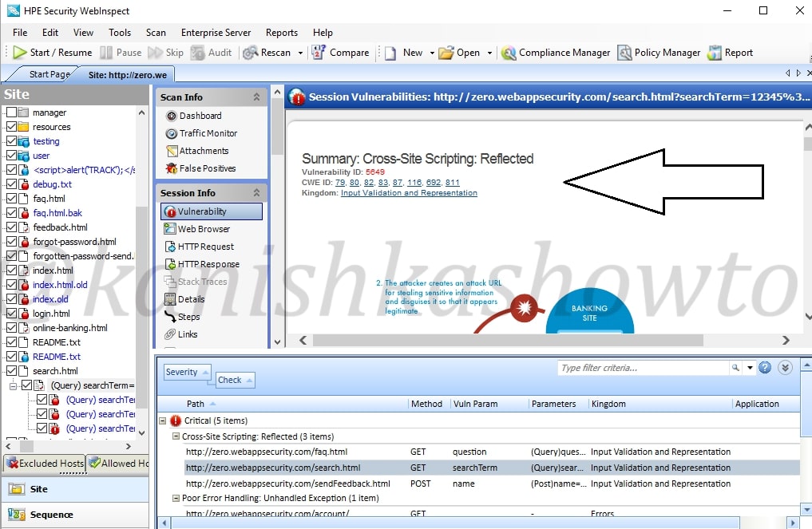Screen dimensions: 812x529
Task: Click the Open folder toolbar button
Action: (459, 53)
